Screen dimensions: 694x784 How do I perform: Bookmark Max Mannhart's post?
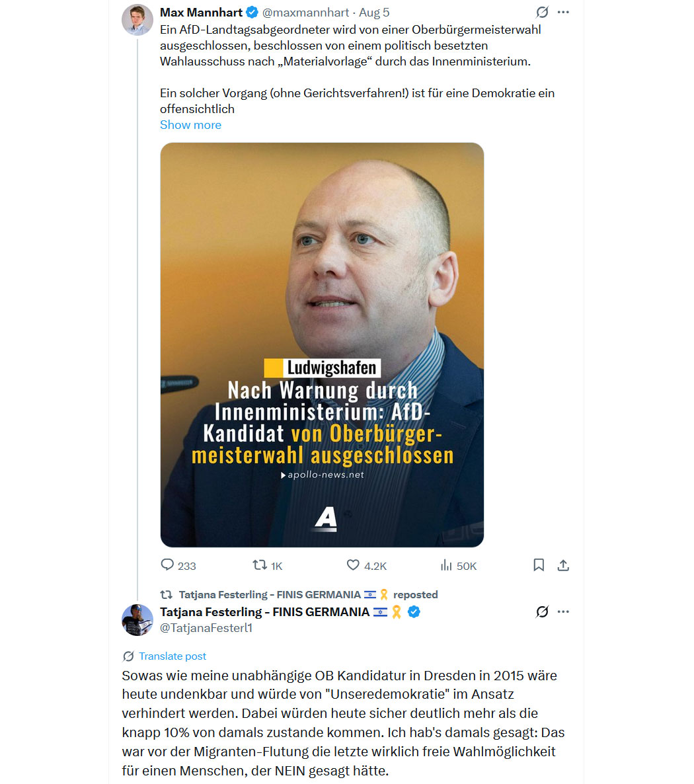539,565
